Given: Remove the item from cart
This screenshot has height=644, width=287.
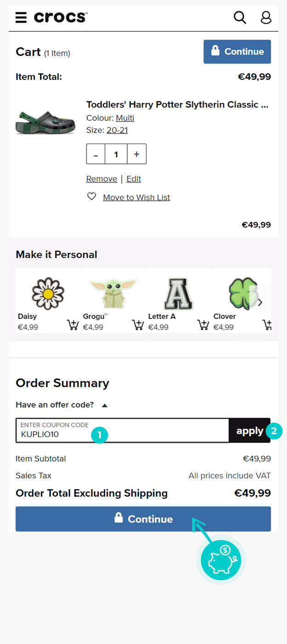Looking at the screenshot, I should tap(101, 179).
